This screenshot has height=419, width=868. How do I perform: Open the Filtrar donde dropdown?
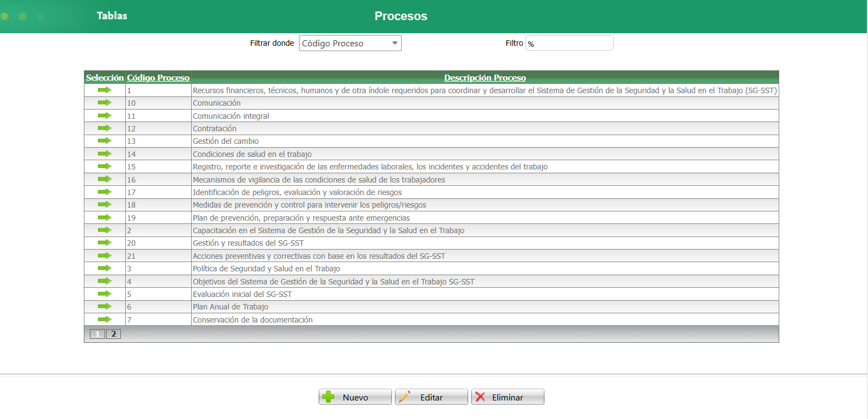(350, 43)
